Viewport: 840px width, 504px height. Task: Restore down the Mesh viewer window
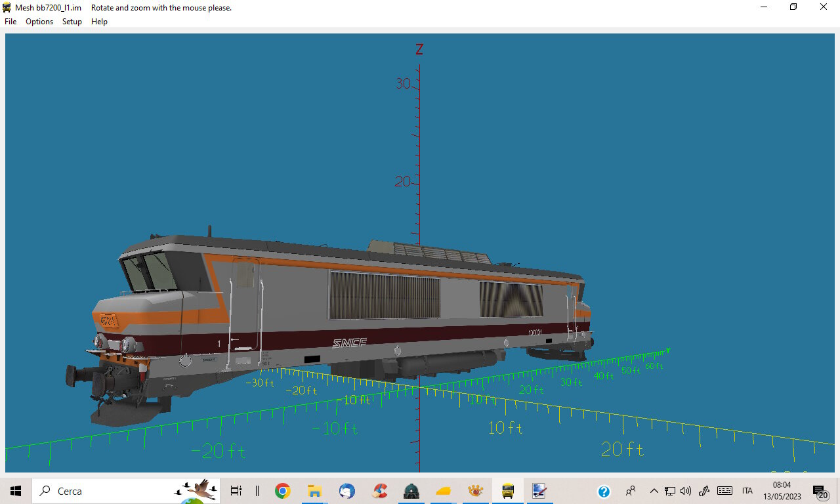point(793,7)
